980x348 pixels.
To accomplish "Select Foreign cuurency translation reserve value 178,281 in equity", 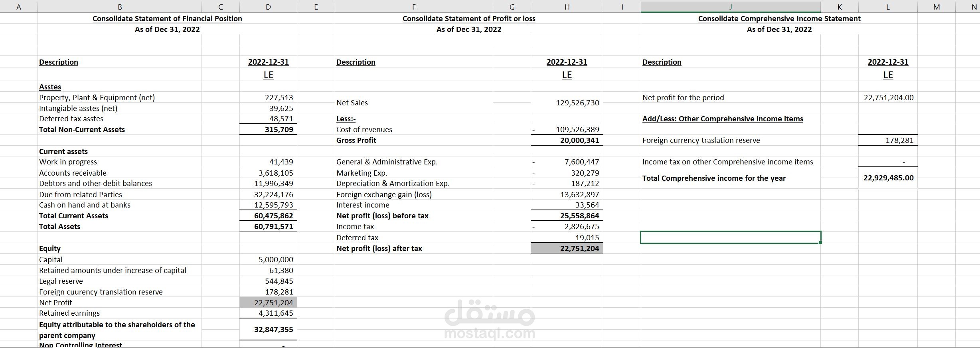I will coord(279,292).
